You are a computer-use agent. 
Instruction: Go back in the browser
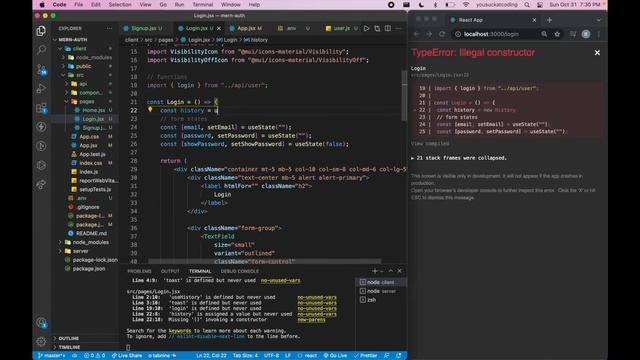click(x=416, y=34)
